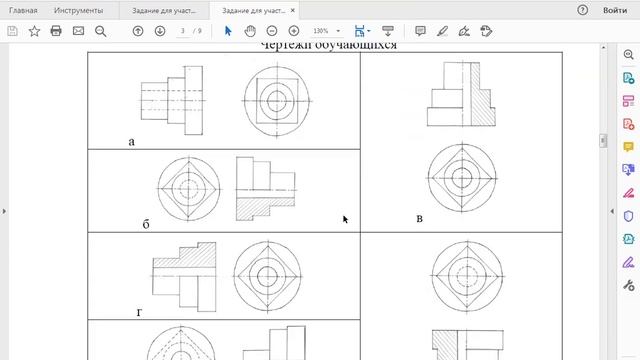Open the Главная tab
640x360 pixels.
point(23,11)
